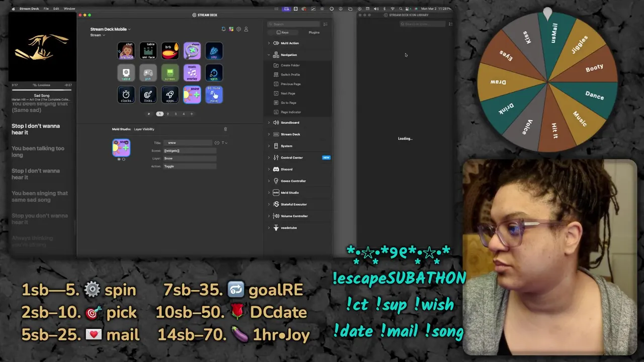Open the title text style dropdown

[224, 143]
